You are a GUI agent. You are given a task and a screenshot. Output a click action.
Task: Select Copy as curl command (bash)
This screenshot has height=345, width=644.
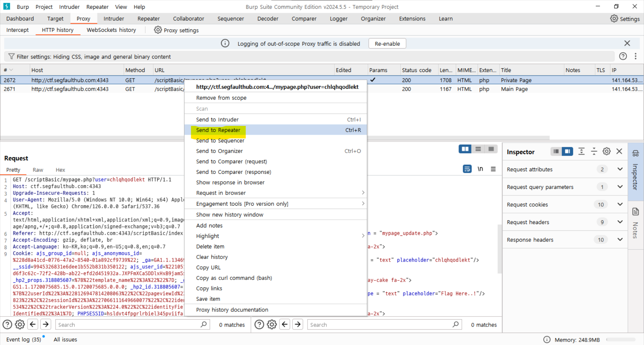tap(275, 278)
